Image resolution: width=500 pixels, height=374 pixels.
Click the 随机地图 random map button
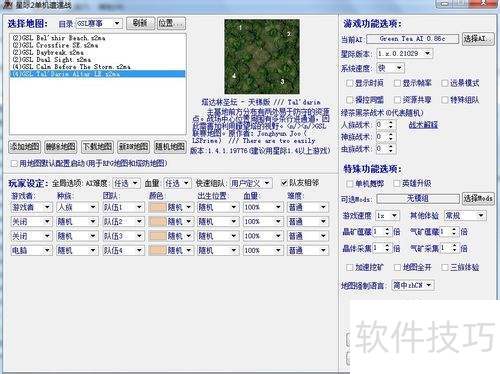coord(170,147)
